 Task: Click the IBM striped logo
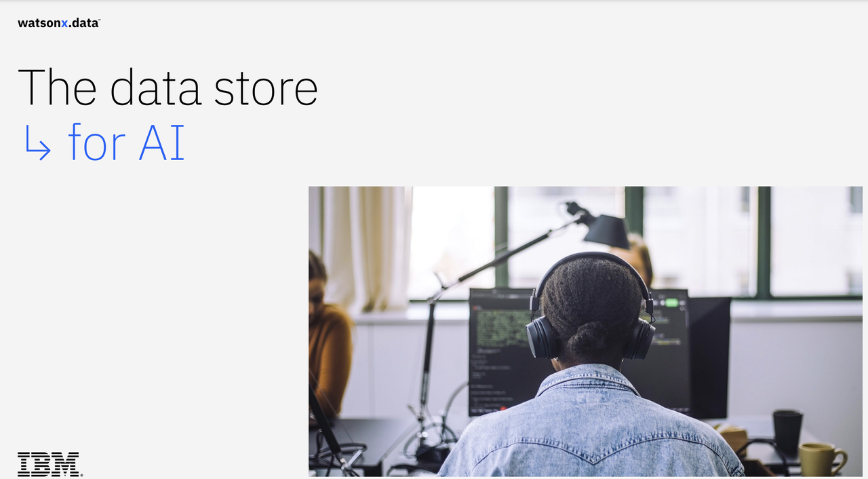pyautogui.click(x=49, y=464)
